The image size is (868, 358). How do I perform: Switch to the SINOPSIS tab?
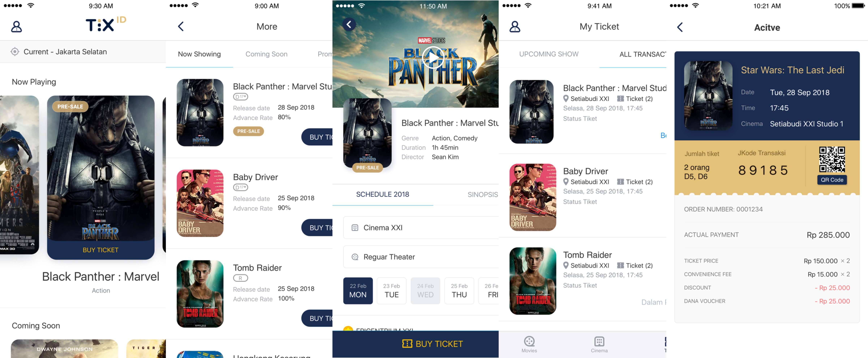point(483,195)
